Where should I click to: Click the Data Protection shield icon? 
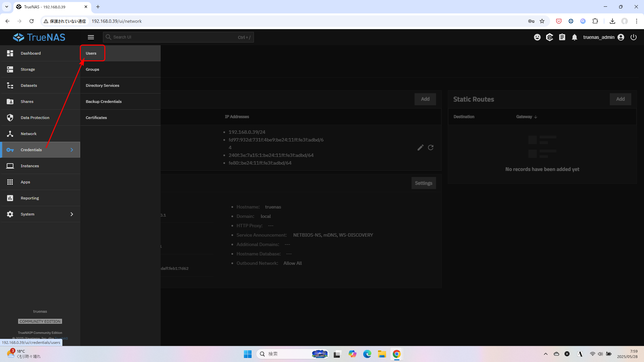click(10, 118)
